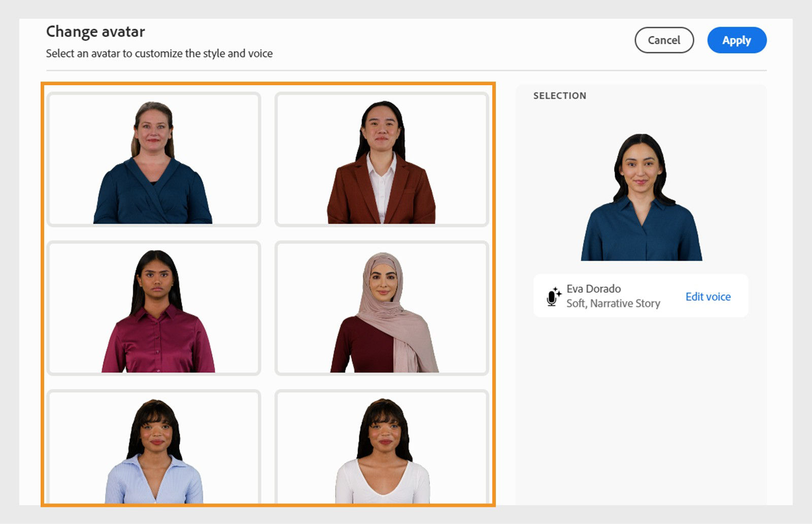Cancel the avatar change
The height and width of the screenshot is (524, 812).
pos(664,40)
